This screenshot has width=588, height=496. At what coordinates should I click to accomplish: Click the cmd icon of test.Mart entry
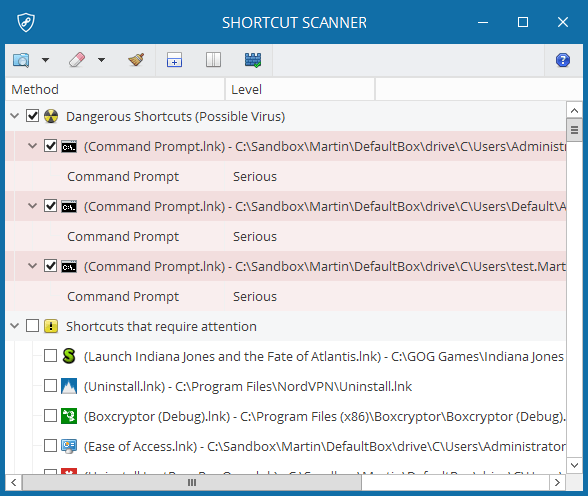point(69,267)
